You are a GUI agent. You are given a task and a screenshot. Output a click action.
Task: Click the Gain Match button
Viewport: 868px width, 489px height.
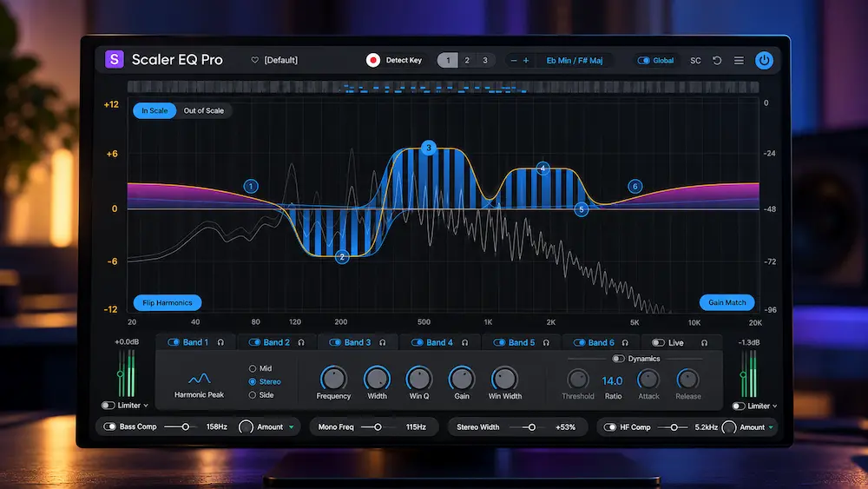pyautogui.click(x=727, y=302)
